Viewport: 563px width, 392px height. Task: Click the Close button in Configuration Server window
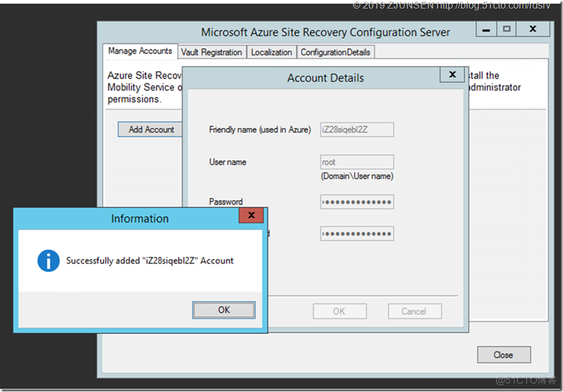coord(504,355)
